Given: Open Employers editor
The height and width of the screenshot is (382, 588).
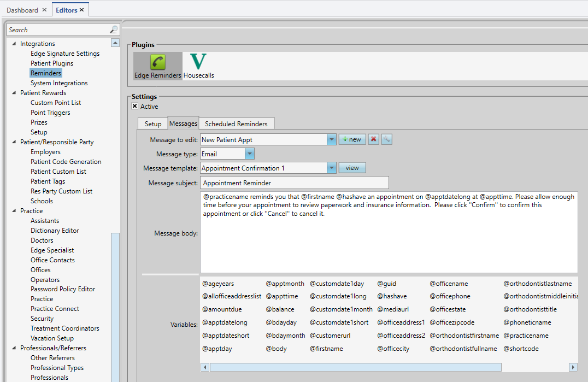Looking at the screenshot, I should click(45, 152).
